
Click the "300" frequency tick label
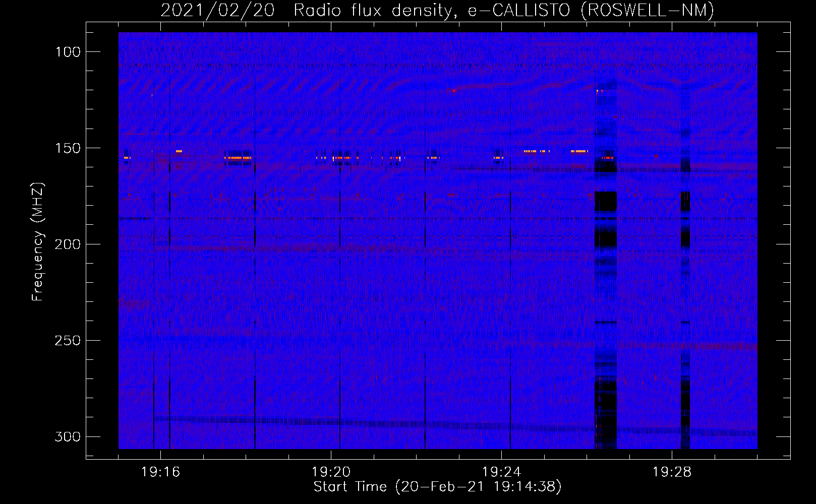[68, 436]
